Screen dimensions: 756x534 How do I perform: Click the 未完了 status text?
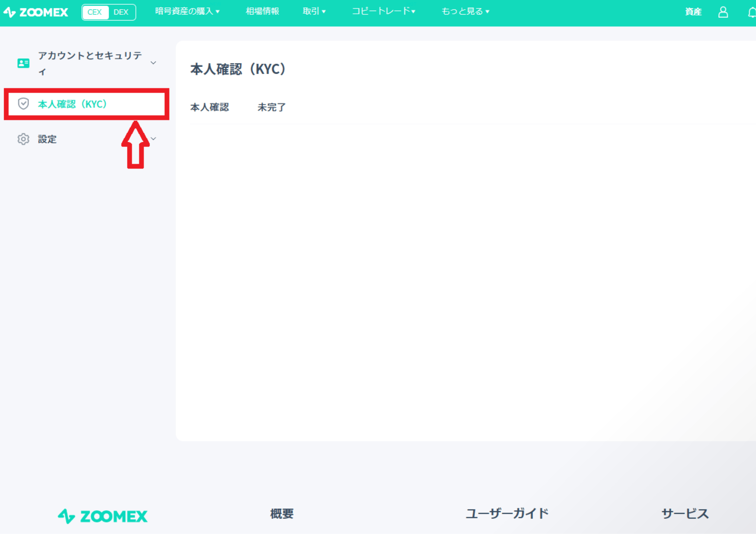pyautogui.click(x=271, y=106)
